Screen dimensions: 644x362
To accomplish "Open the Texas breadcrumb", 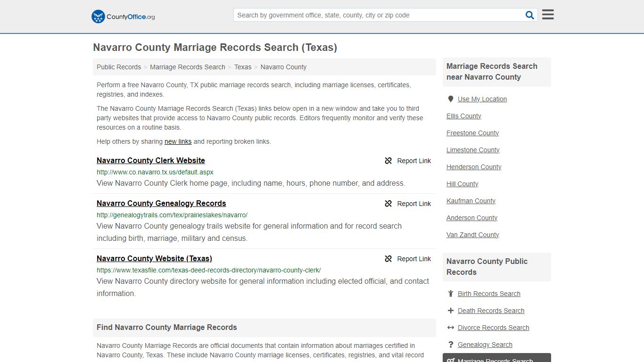I will [243, 67].
